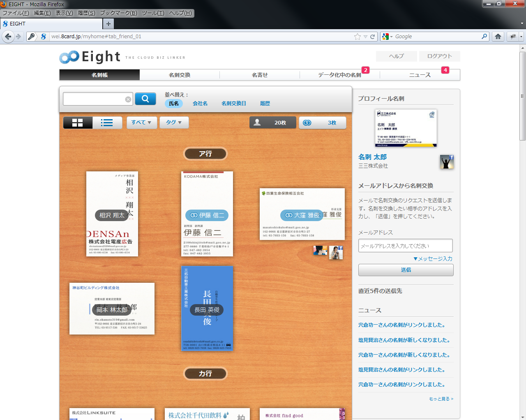Sort cards by 氏名

[x=174, y=104]
